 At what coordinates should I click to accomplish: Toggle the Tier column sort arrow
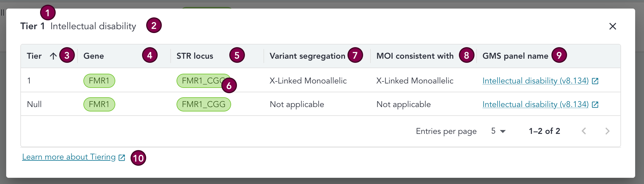coord(53,56)
